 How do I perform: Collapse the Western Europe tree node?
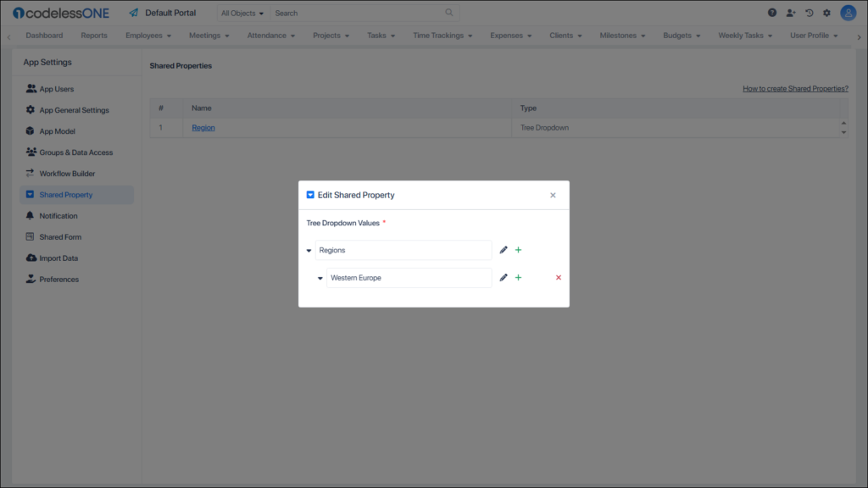[320, 278]
